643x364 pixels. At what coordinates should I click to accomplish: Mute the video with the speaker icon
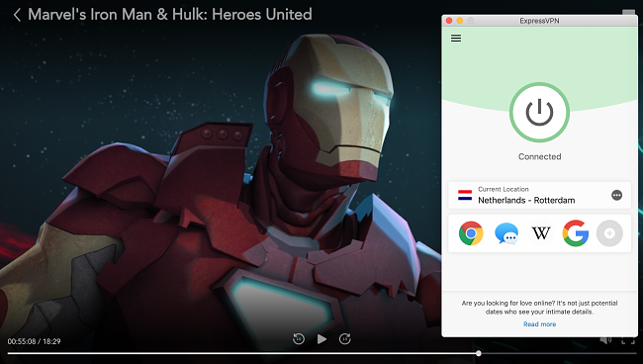click(605, 340)
